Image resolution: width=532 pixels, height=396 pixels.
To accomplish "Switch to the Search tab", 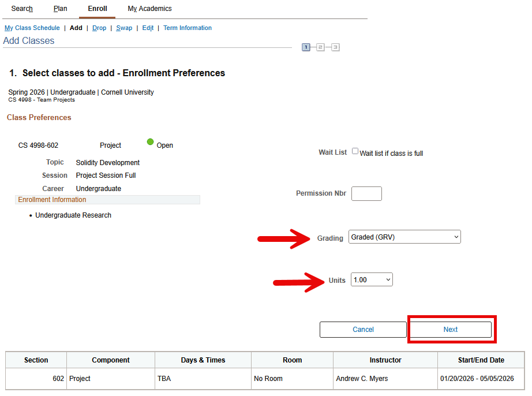I will pos(21,9).
